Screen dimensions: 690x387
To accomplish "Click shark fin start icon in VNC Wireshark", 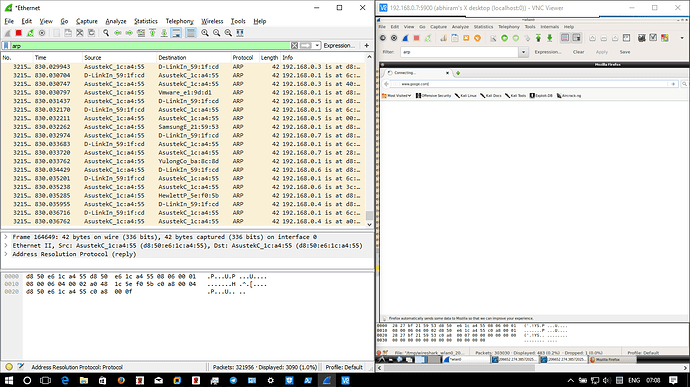I will (x=405, y=38).
